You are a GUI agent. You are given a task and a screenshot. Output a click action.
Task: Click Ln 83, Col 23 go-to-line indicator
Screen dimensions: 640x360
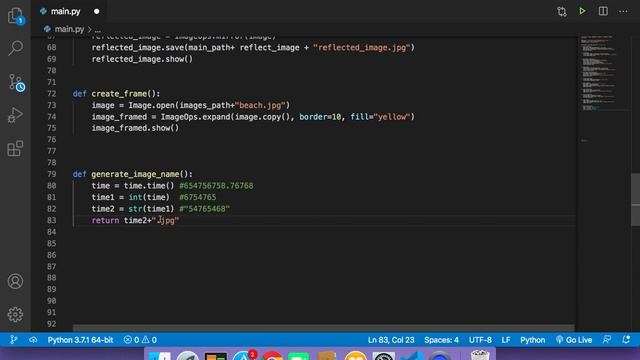tap(391, 340)
